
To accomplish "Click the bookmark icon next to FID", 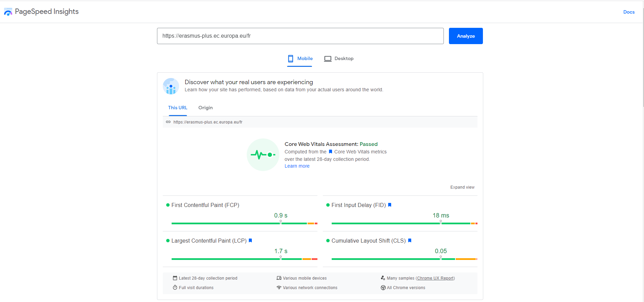I will click(x=390, y=205).
